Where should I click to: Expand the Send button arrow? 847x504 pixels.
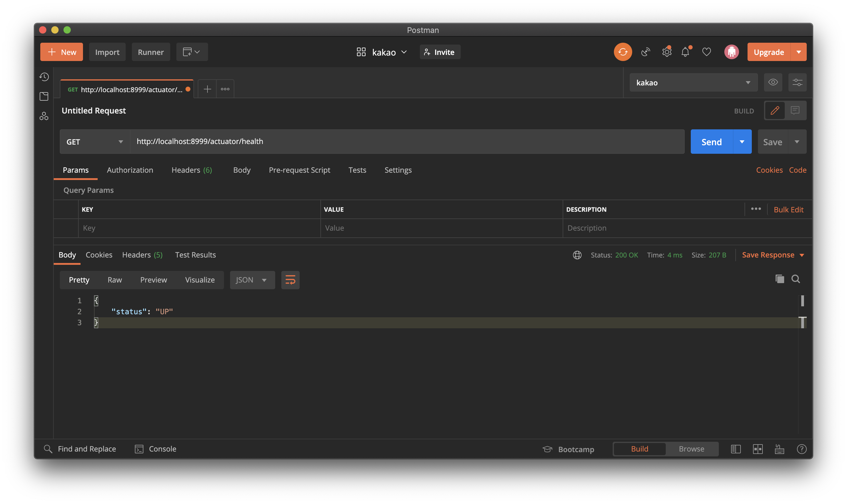click(x=742, y=142)
